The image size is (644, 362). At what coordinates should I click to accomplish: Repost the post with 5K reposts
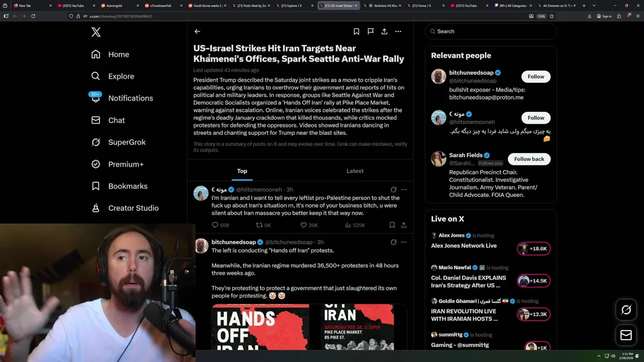point(263,225)
